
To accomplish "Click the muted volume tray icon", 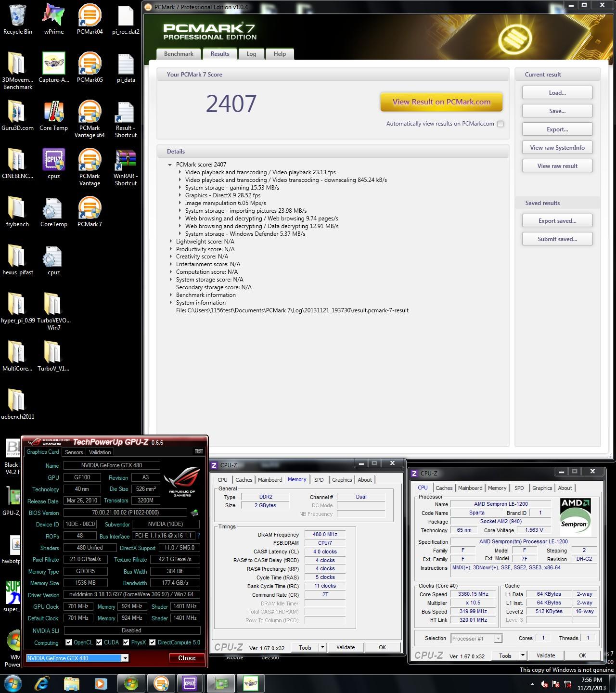I will (x=544, y=684).
